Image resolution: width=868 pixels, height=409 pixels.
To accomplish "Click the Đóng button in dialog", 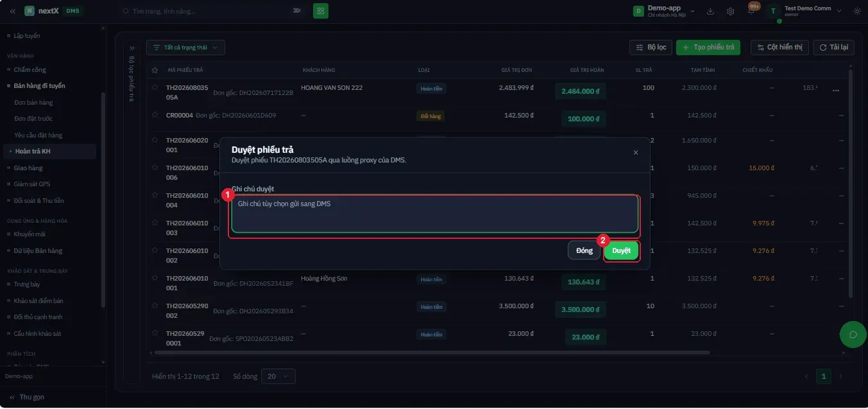I will click(x=584, y=250).
